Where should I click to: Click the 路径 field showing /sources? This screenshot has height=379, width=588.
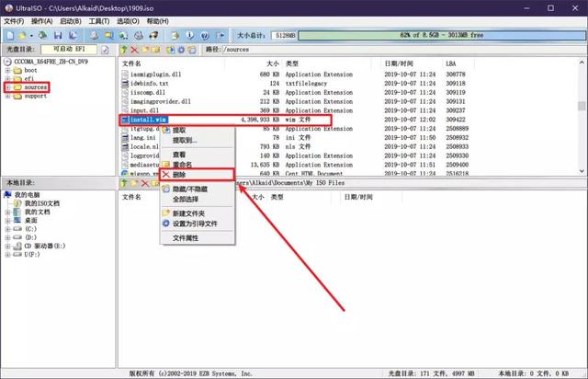point(403,50)
